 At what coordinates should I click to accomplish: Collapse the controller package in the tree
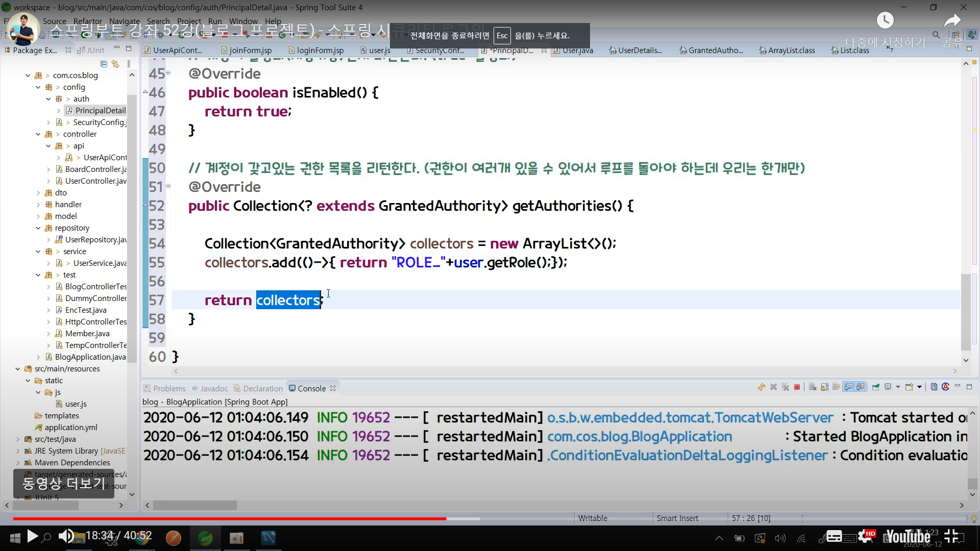(38, 134)
